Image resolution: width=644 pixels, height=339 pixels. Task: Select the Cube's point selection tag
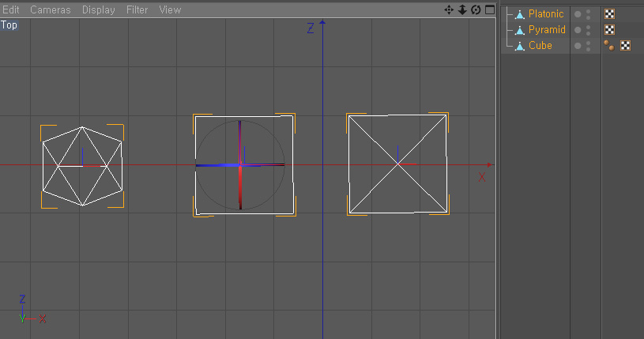coord(609,46)
